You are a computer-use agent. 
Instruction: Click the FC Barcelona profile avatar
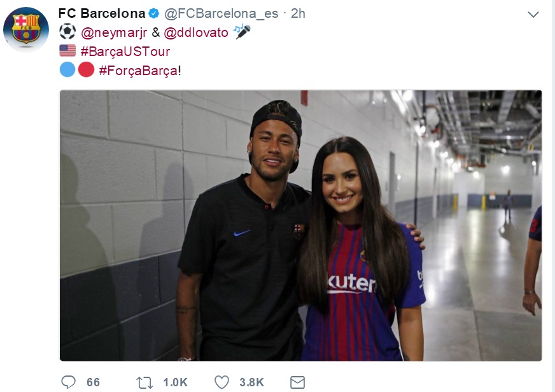[25, 29]
